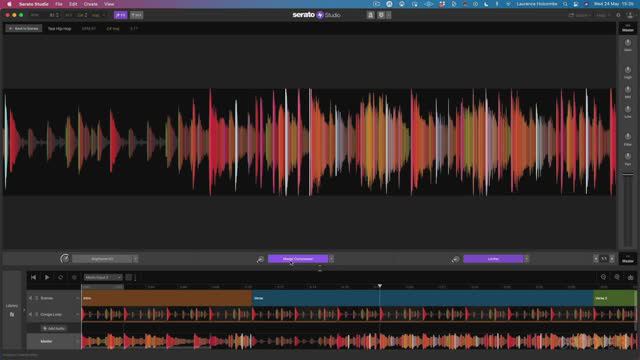Click the Mid EQ knob
This screenshot has width=640, height=360.
click(x=628, y=90)
